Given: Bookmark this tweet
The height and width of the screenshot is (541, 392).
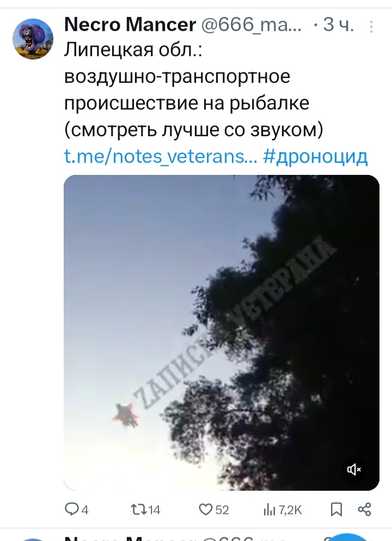Looking at the screenshot, I should coord(336,509).
